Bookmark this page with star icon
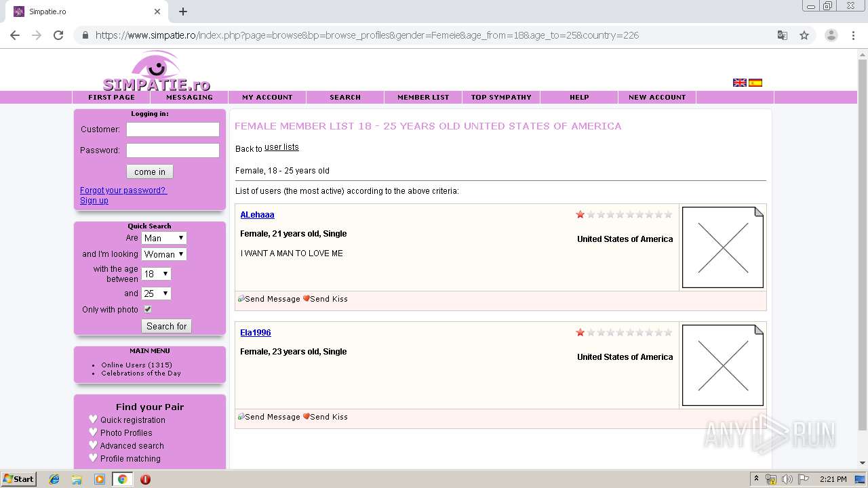Image resolution: width=868 pixels, height=488 pixels. [x=804, y=35]
